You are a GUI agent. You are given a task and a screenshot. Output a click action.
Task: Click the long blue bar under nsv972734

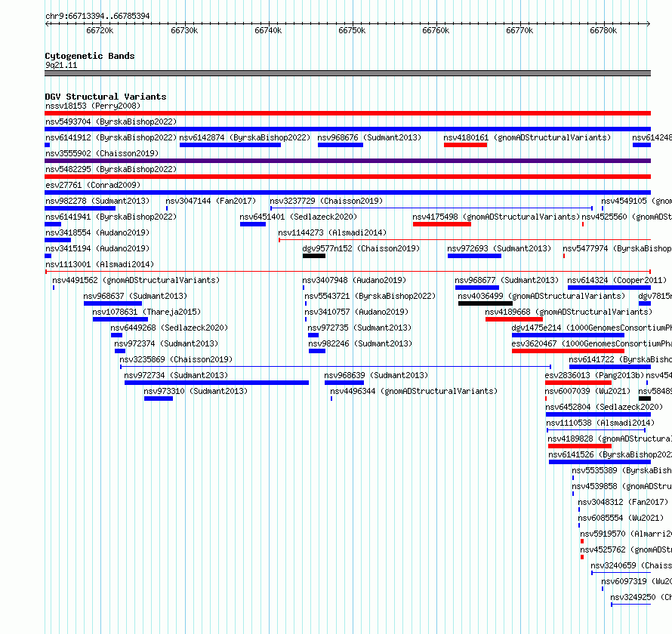217,383
